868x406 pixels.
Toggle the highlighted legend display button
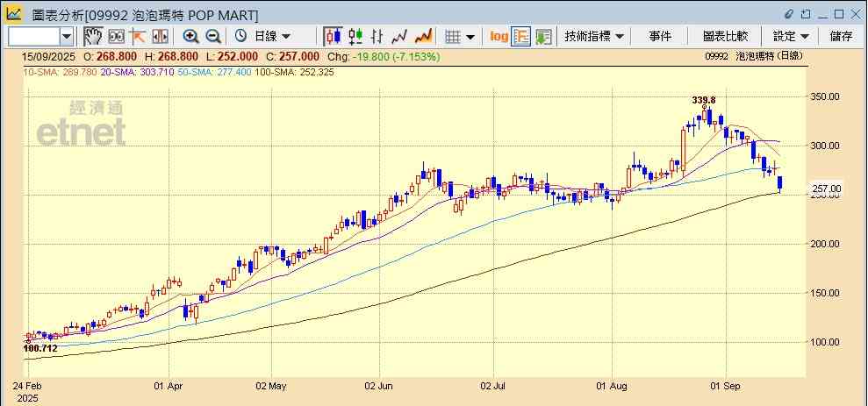(521, 37)
